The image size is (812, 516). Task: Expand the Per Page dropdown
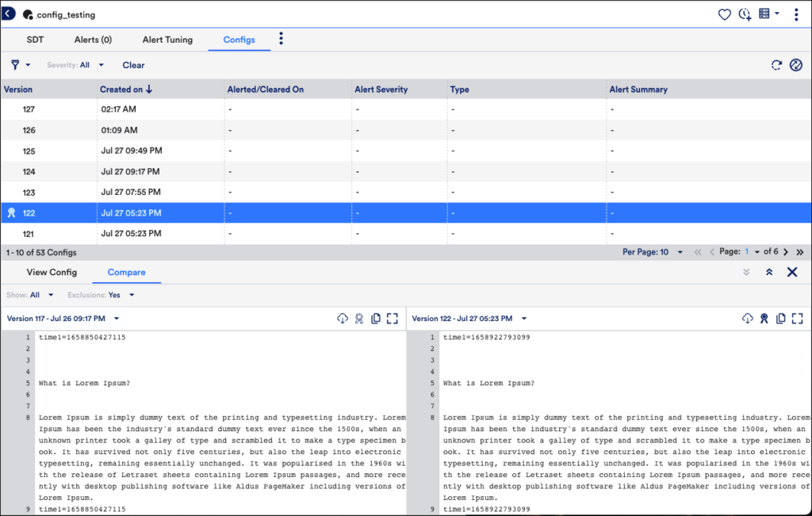tap(665, 252)
